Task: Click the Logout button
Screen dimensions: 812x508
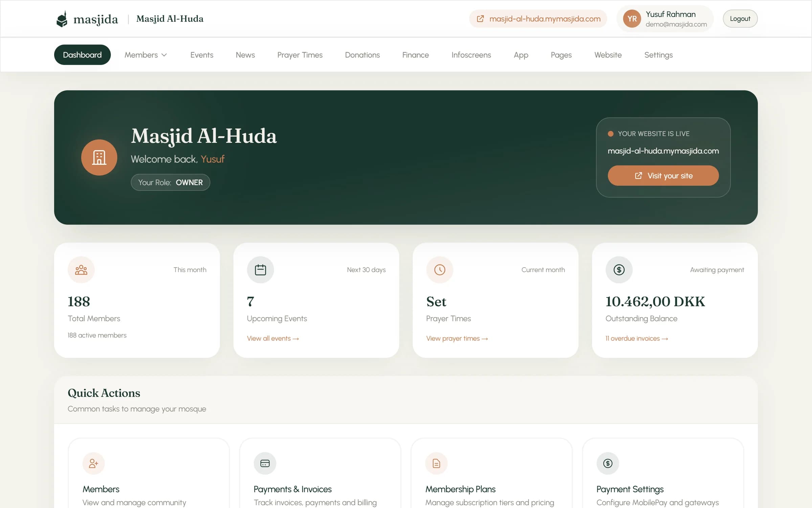Action: pos(740,19)
